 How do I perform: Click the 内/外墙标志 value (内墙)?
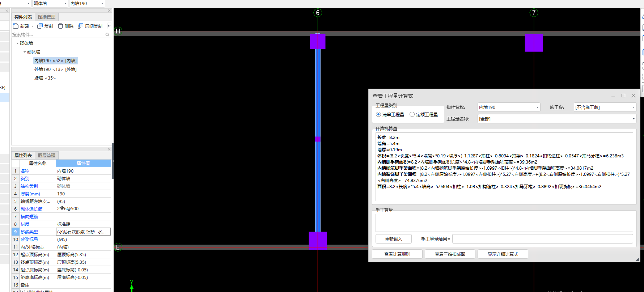tap(83, 247)
